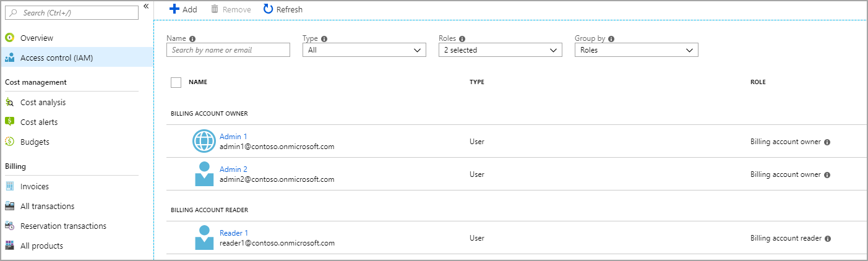Go to the Overview menu item

pyautogui.click(x=37, y=38)
